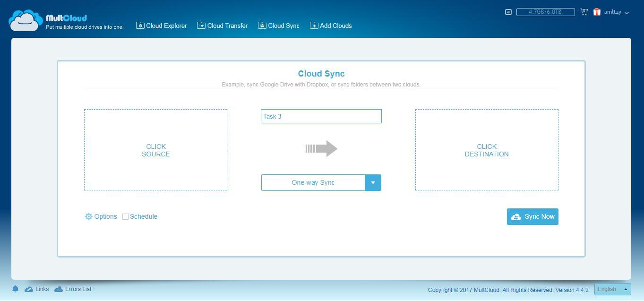
Task: Open sync Options with gear icon
Action: 101,216
